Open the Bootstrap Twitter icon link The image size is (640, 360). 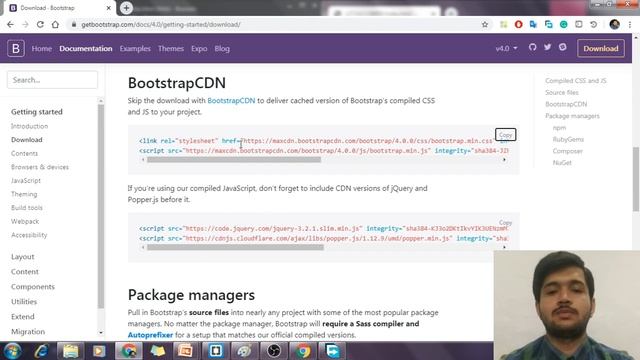tap(547, 47)
